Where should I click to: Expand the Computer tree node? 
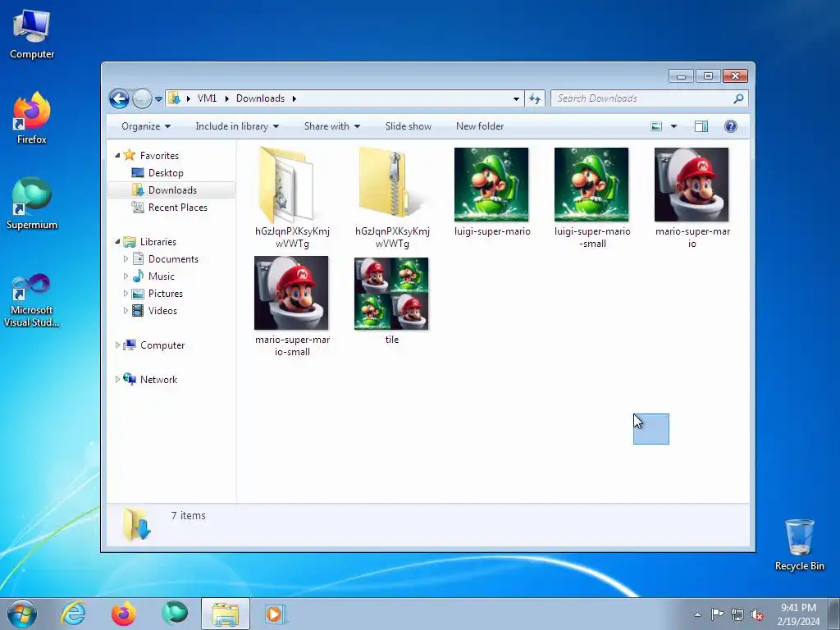click(x=117, y=345)
